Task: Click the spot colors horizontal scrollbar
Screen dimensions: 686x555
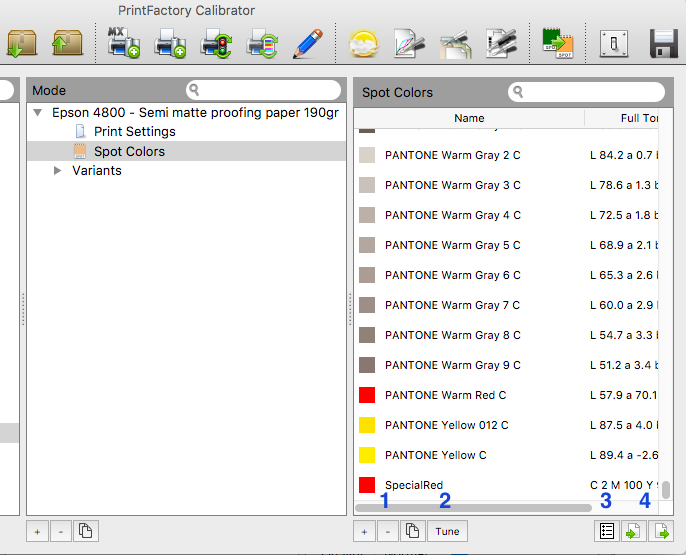Action: [x=473, y=508]
